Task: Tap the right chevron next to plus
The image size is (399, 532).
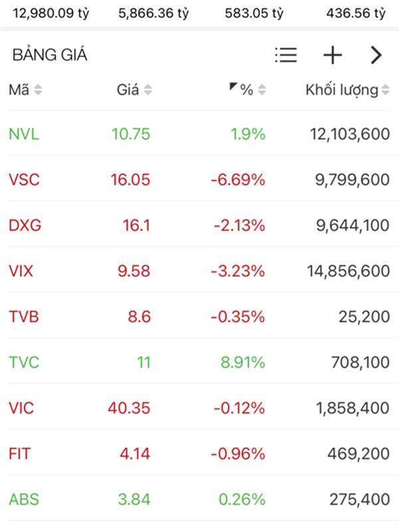Action: pos(376,55)
